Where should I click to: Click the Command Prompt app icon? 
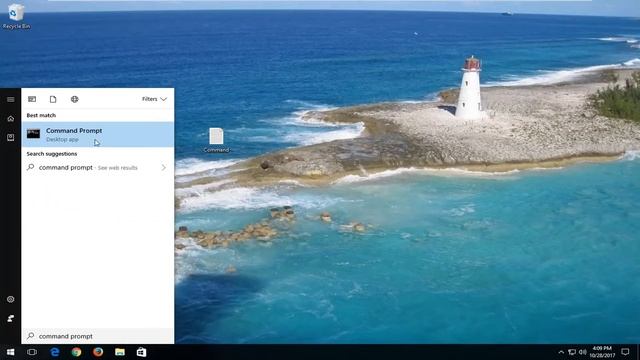point(33,133)
